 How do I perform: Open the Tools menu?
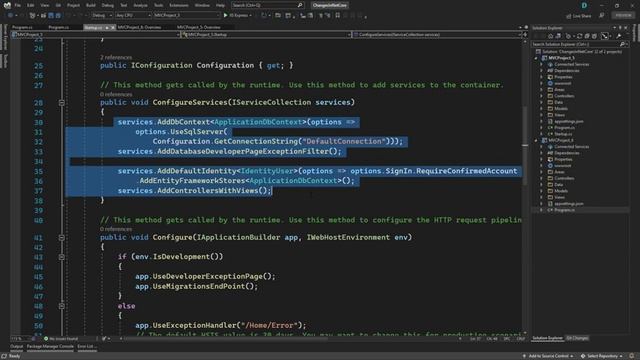(158, 5)
